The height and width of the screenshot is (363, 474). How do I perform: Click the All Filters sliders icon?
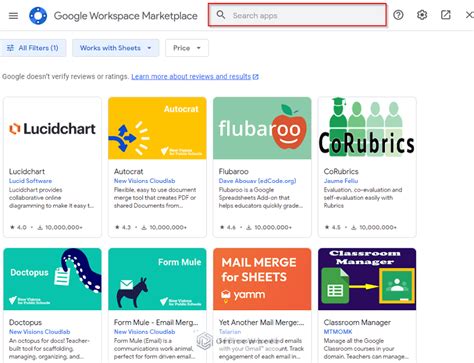10,48
